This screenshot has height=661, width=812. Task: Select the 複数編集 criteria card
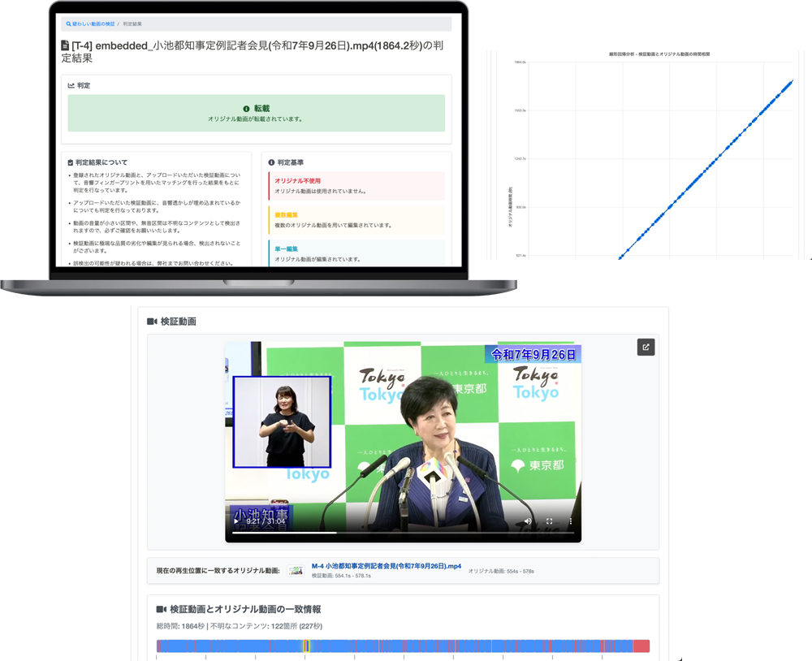click(x=356, y=220)
